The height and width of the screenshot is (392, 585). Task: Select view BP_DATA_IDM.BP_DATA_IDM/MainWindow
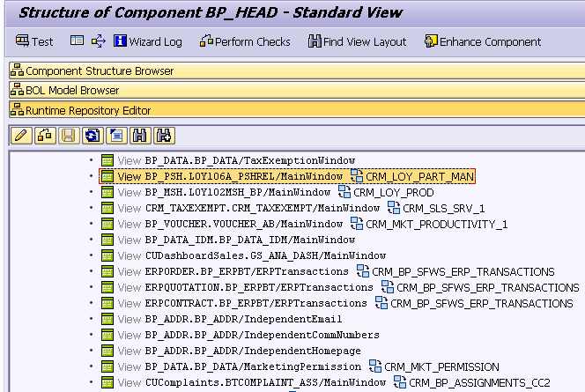250,240
